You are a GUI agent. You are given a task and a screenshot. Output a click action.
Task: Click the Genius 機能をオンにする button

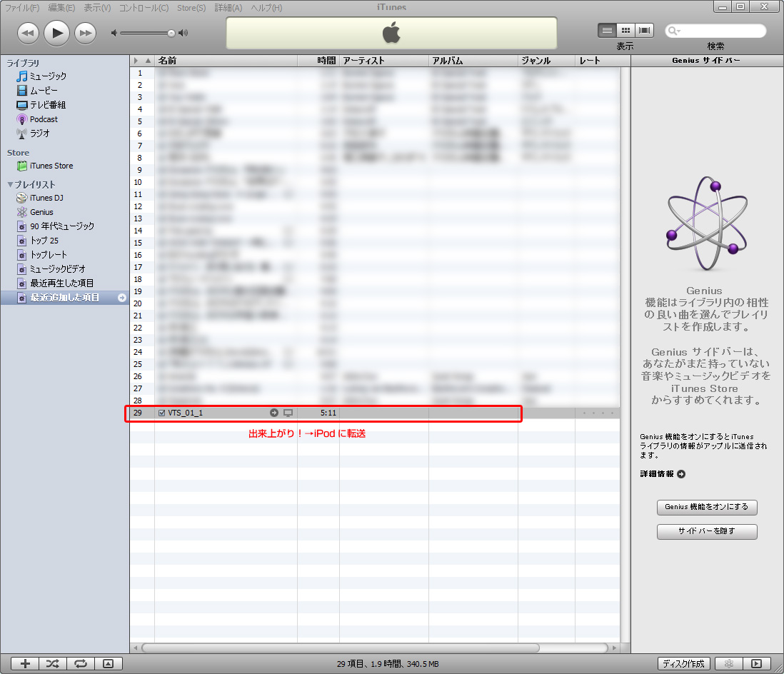706,507
